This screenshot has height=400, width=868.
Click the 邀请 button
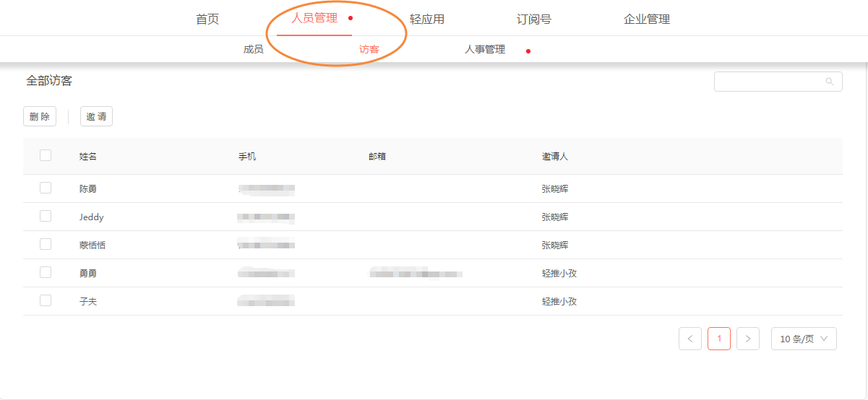96,116
